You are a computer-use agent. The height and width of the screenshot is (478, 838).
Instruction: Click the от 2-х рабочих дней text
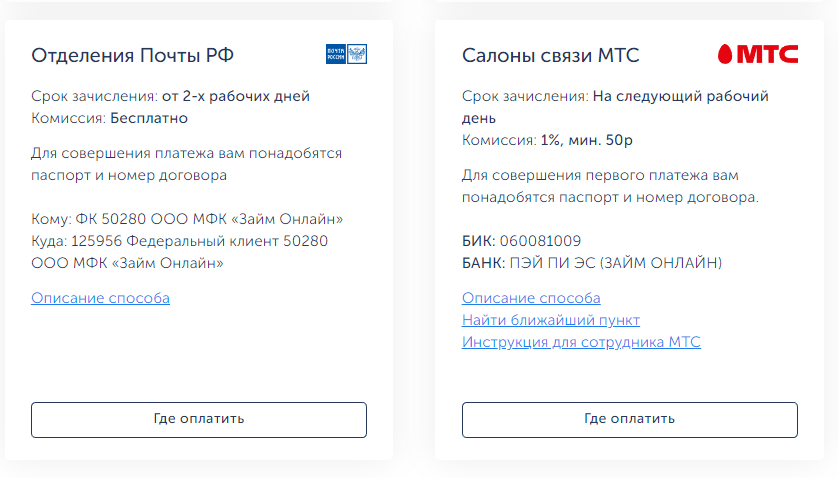(x=236, y=96)
